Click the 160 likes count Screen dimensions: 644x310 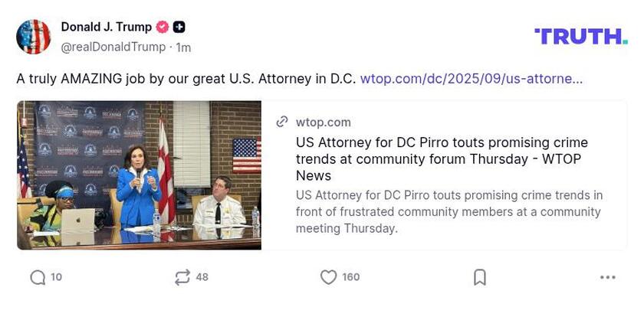(x=350, y=277)
